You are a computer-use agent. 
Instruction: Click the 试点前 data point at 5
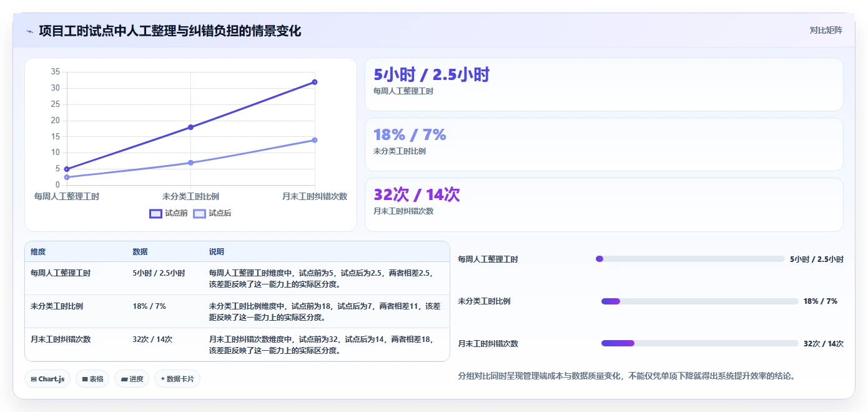[67, 169]
